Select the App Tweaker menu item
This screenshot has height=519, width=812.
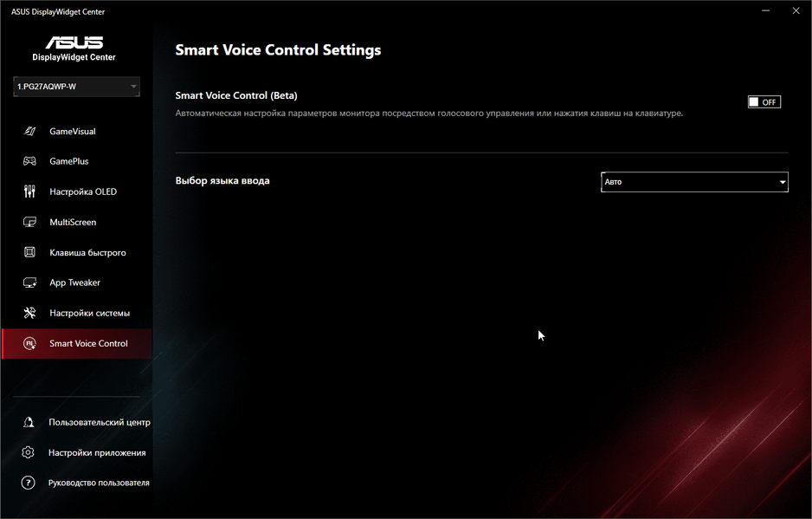[77, 282]
